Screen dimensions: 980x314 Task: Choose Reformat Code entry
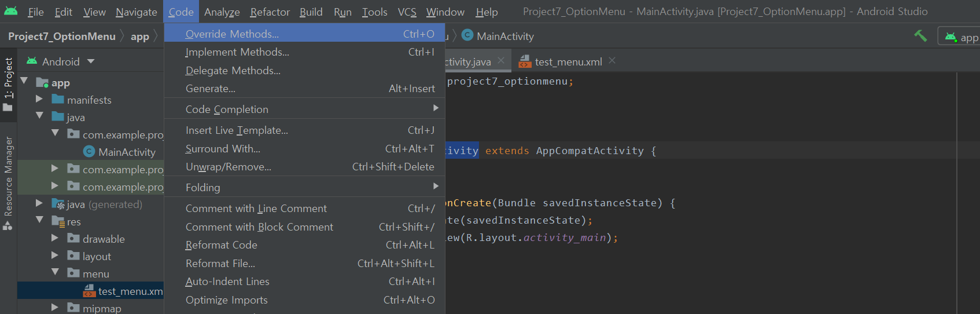coord(304,245)
